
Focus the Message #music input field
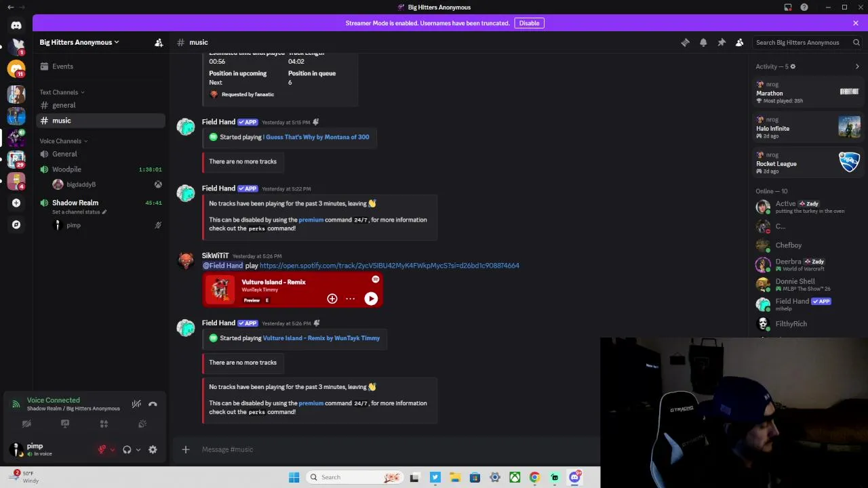pos(397,449)
